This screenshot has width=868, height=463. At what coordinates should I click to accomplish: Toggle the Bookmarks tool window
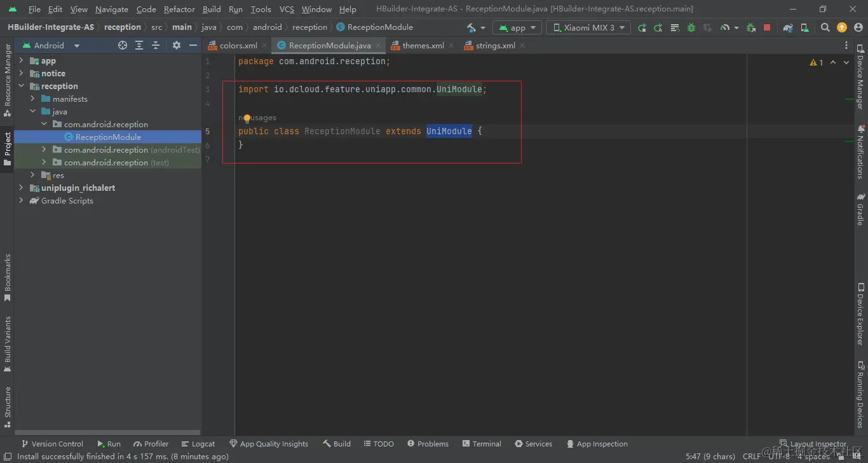point(8,277)
